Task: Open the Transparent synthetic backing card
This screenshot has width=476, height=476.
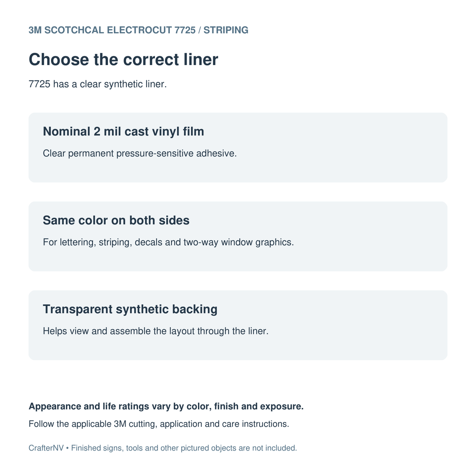Action: (x=238, y=325)
